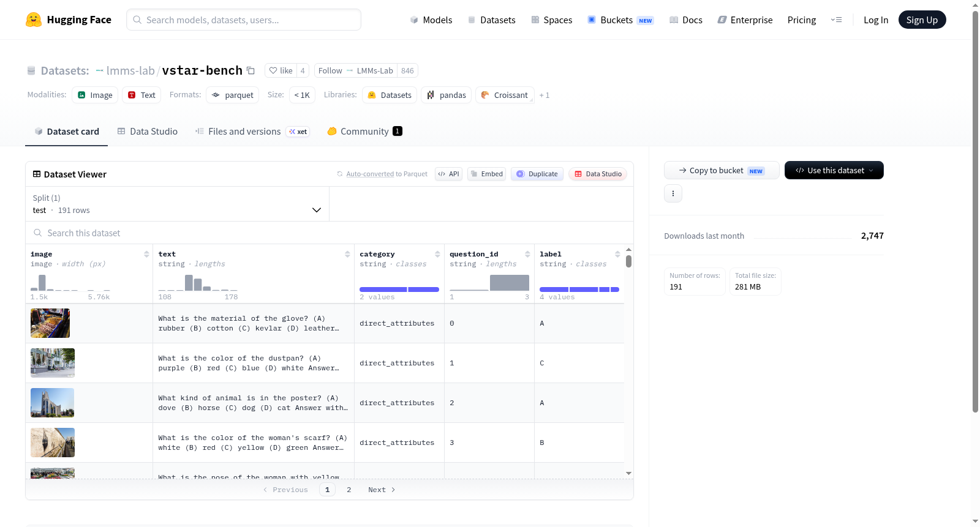Click the heart like icon

273,70
